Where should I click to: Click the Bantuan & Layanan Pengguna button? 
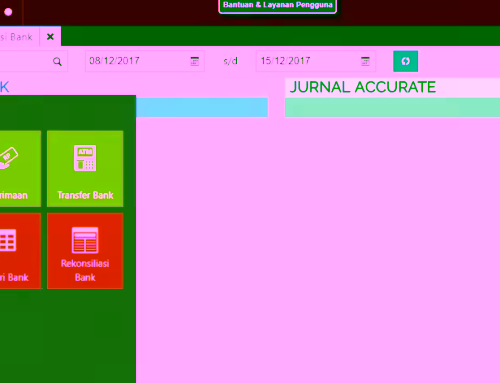click(277, 6)
